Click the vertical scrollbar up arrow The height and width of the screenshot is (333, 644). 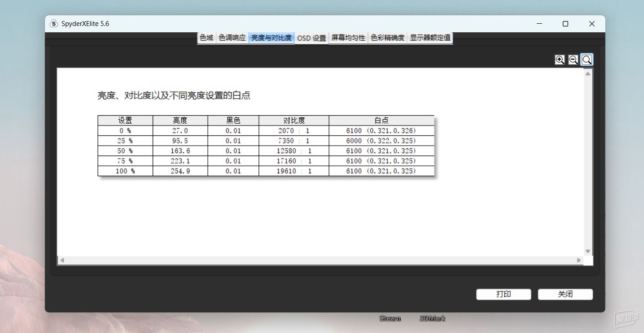tap(588, 74)
